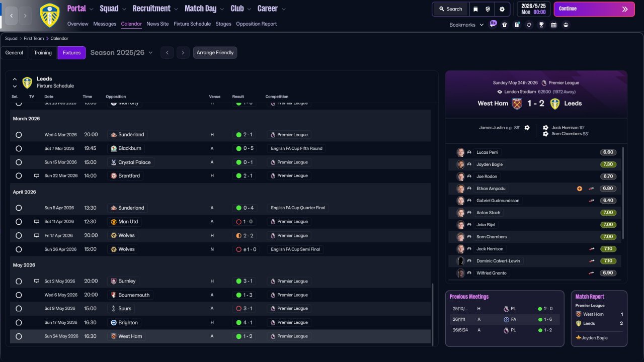Viewport: 644px width, 362px height.
Task: Go to the next season with right arrow
Action: pos(183,53)
